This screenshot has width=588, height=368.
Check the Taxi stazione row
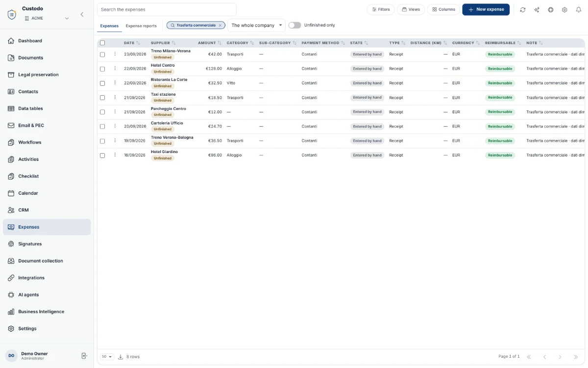[102, 98]
